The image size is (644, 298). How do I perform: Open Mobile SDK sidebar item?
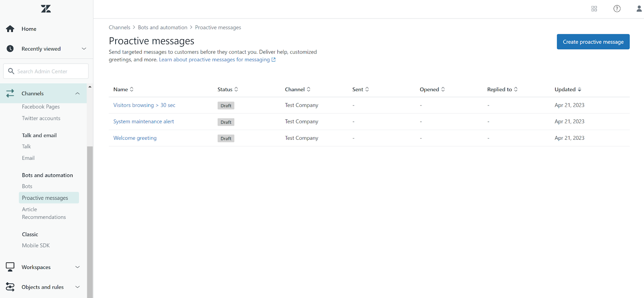[x=36, y=246]
